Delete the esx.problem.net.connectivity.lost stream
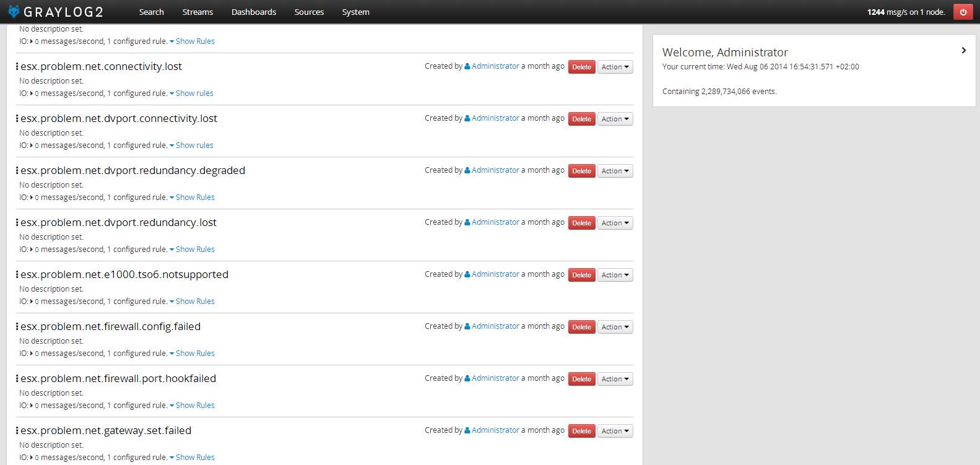 coord(581,67)
